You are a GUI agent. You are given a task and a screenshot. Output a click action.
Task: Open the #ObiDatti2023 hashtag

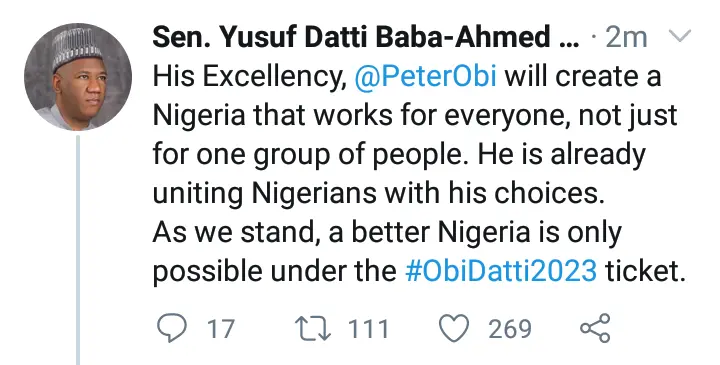click(501, 270)
